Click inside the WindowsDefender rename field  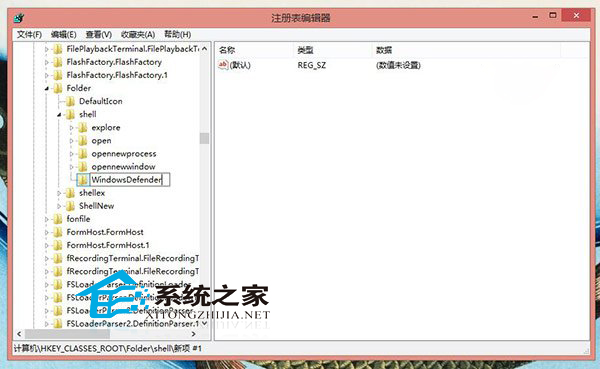(x=129, y=180)
